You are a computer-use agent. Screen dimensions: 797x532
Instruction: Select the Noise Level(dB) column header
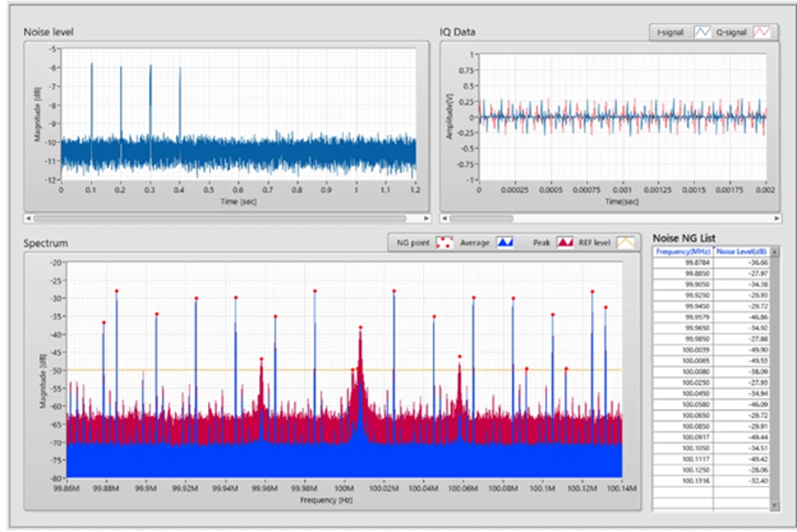pyautogui.click(x=742, y=252)
